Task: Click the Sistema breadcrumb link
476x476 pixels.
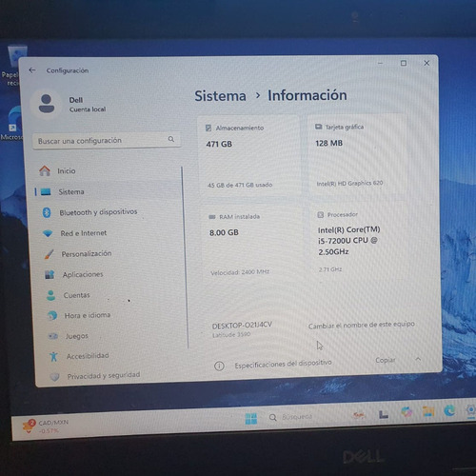Action: [220, 96]
